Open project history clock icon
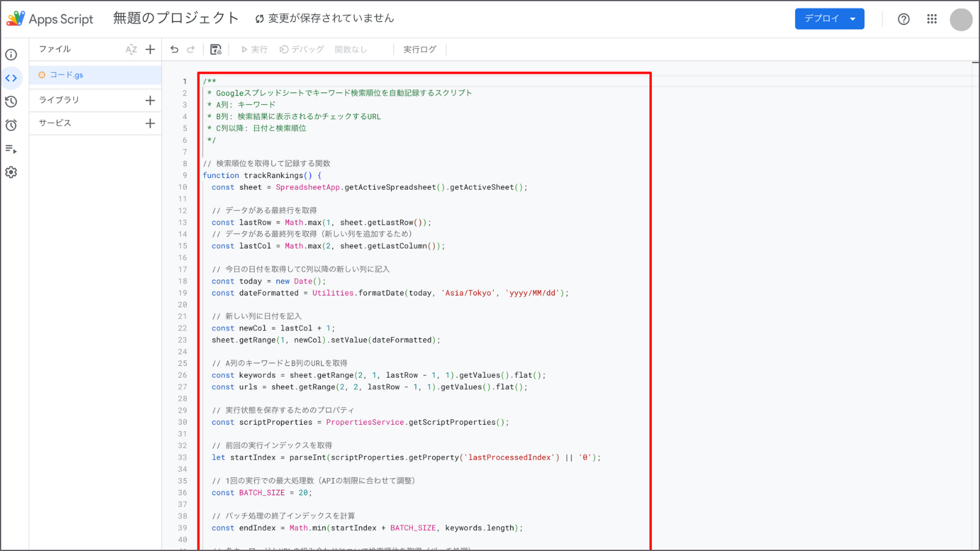980x551 pixels. [11, 102]
